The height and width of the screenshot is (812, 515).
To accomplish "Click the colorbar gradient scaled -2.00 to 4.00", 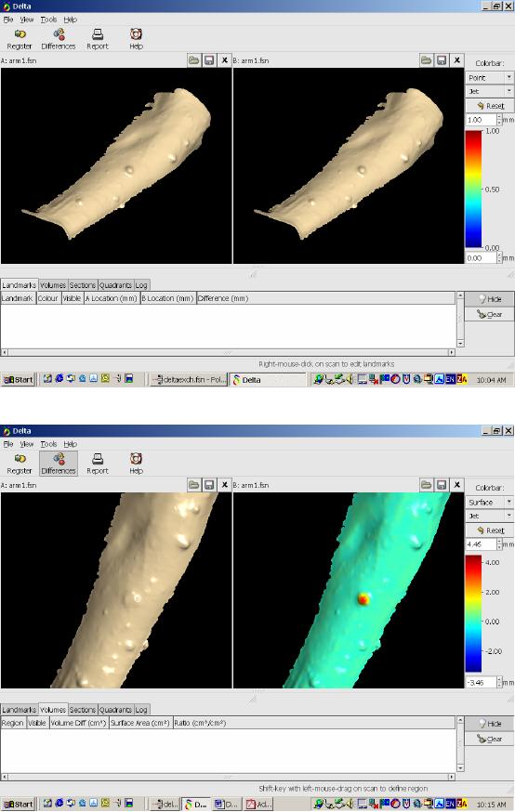I will [473, 614].
